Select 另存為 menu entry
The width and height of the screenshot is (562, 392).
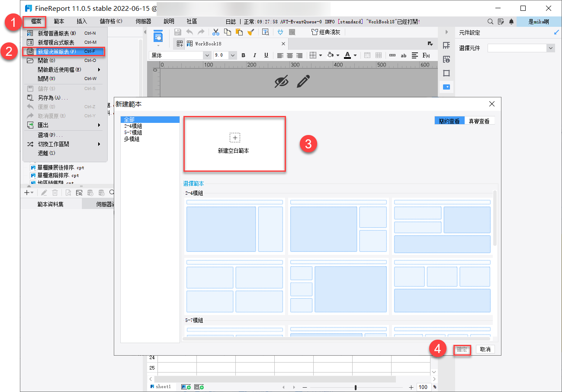tap(64, 98)
